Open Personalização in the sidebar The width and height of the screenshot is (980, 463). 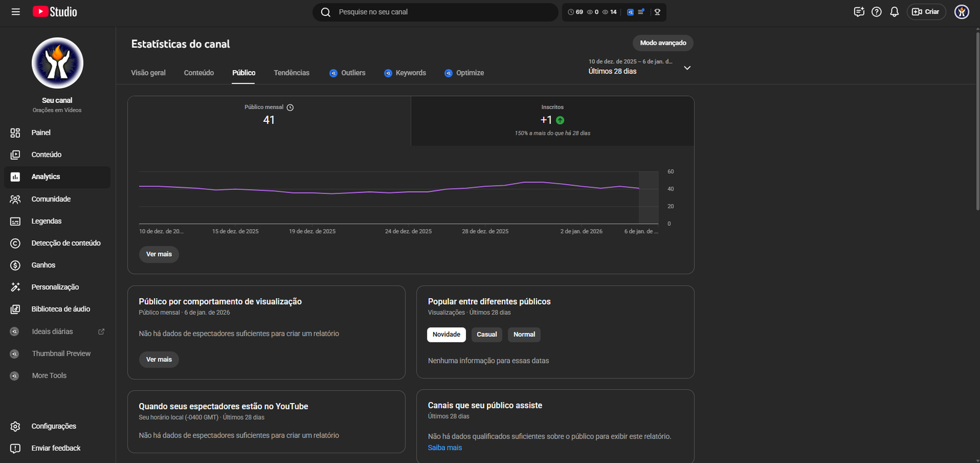[55, 287]
